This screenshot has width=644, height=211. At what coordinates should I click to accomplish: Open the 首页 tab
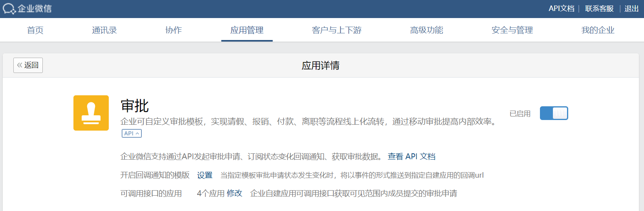[35, 30]
